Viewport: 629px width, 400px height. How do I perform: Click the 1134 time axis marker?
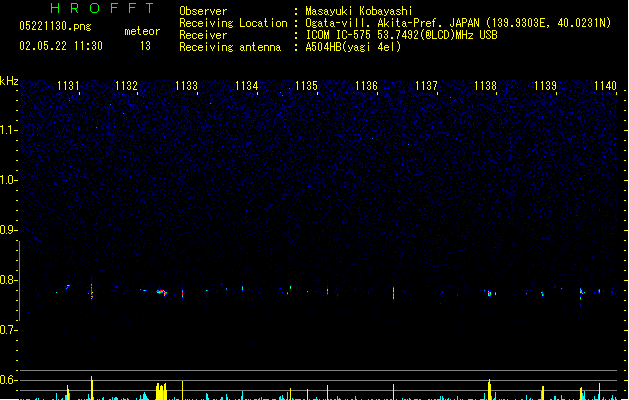pyautogui.click(x=246, y=86)
